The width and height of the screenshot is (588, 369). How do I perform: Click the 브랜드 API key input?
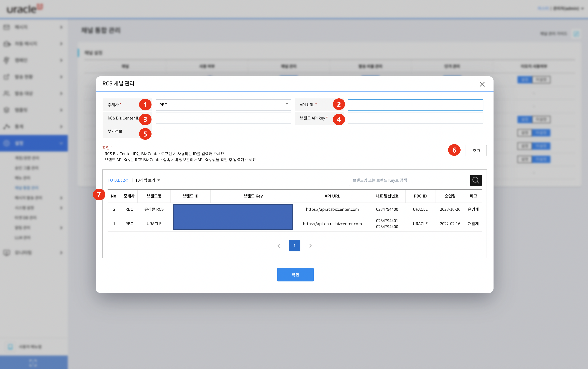click(x=415, y=118)
